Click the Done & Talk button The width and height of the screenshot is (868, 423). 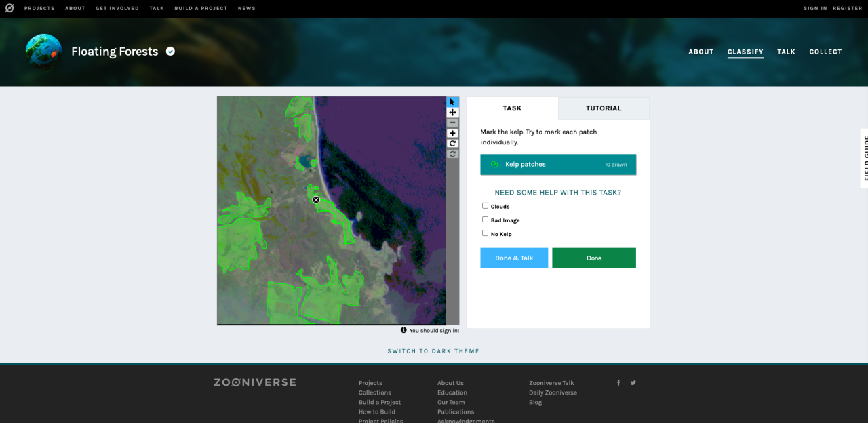514,258
